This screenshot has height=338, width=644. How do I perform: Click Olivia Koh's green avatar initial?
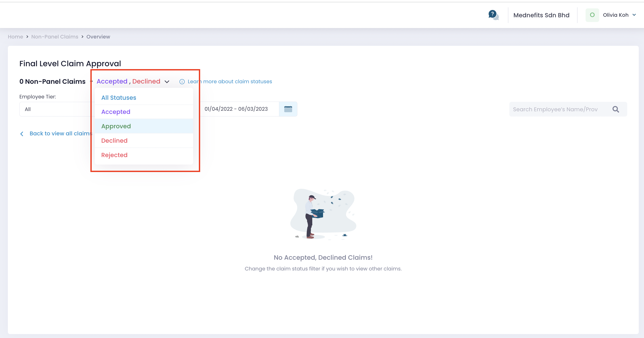click(x=592, y=15)
